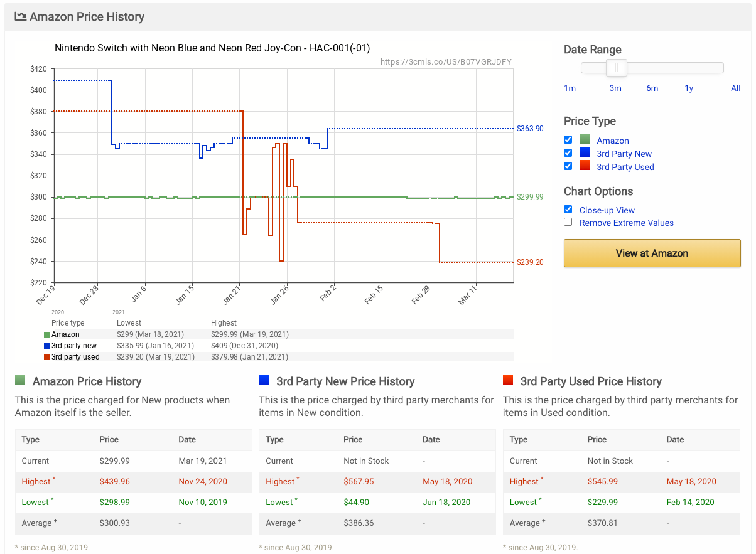Click the date range slider handle
This screenshot has height=554, width=756.
point(616,67)
